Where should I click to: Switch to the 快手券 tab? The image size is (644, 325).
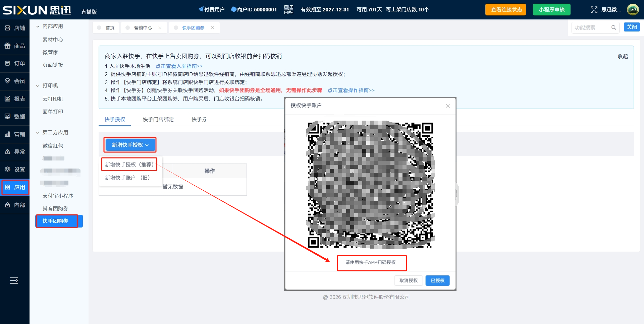[x=199, y=120]
